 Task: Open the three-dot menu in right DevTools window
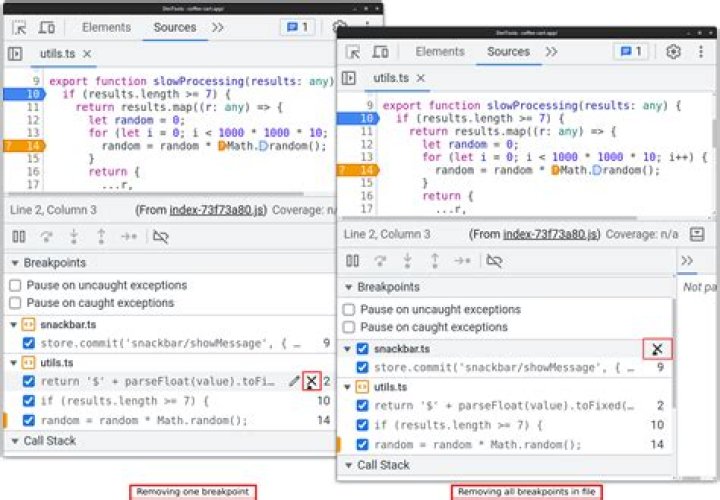coord(701,52)
